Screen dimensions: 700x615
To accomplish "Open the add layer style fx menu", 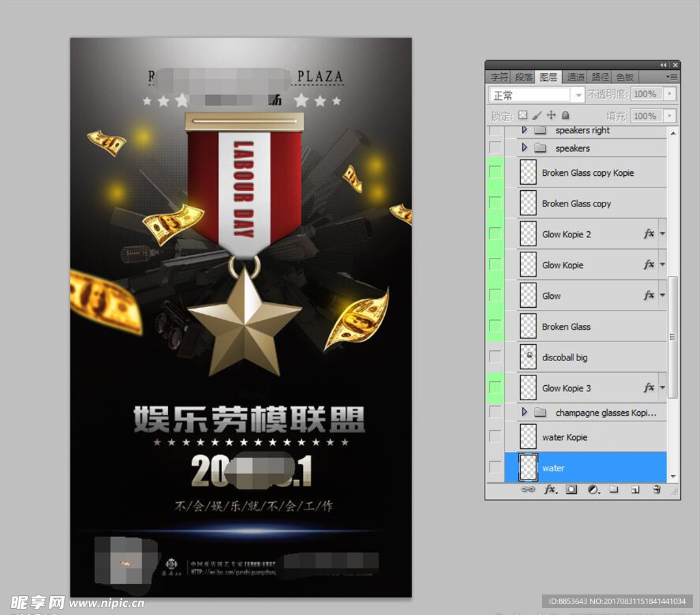I will (550, 490).
